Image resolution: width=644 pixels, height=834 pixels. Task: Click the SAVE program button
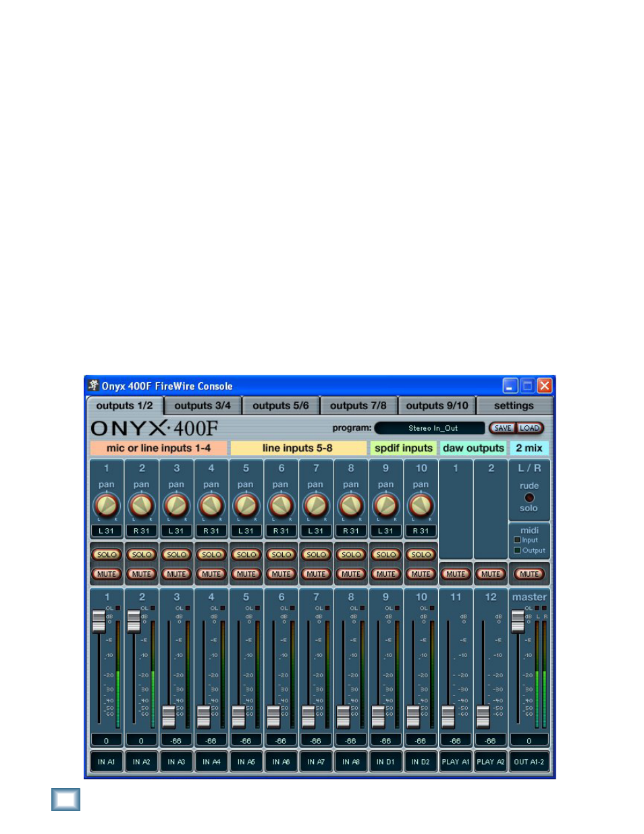[503, 428]
